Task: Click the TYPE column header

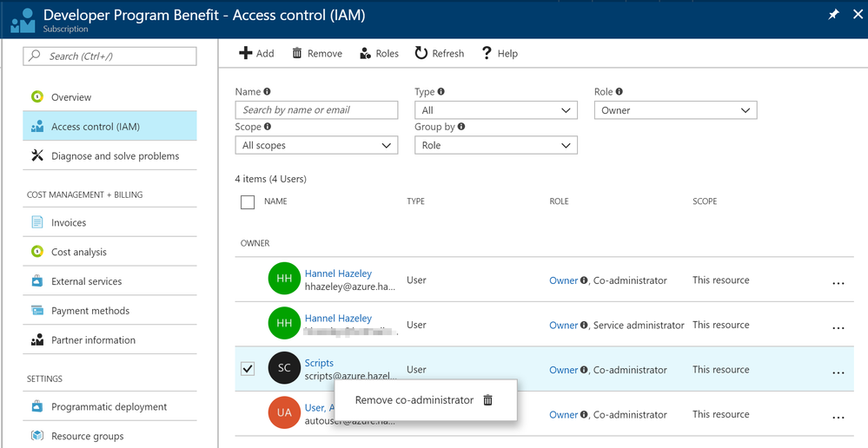Action: click(415, 201)
